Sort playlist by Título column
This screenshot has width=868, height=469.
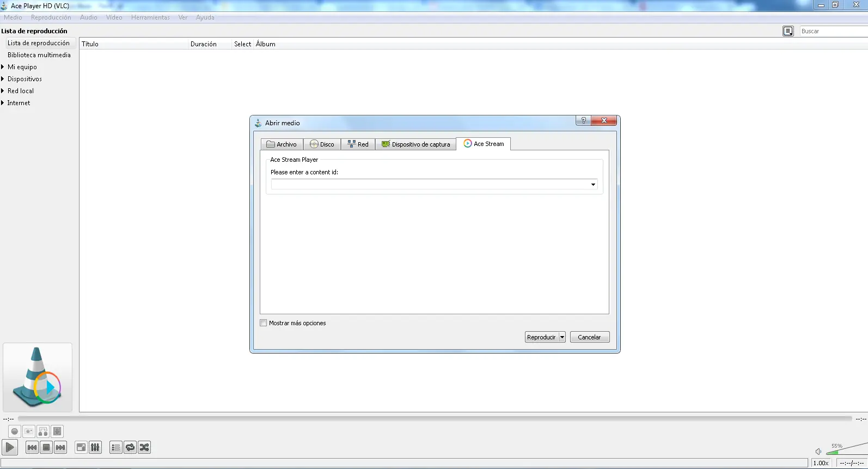pos(133,44)
